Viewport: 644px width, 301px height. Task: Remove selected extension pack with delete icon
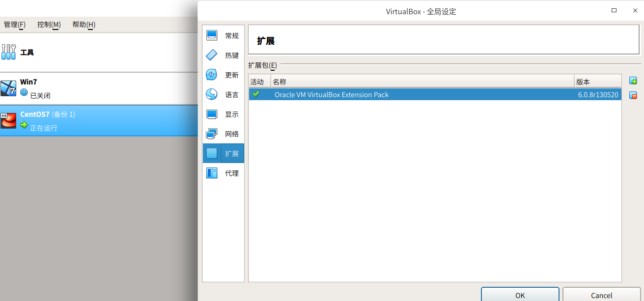[633, 95]
